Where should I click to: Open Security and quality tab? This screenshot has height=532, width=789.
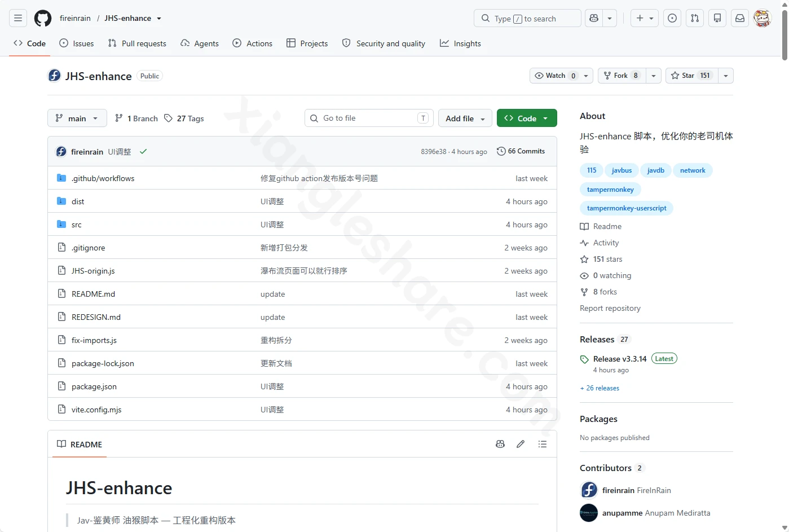click(384, 43)
